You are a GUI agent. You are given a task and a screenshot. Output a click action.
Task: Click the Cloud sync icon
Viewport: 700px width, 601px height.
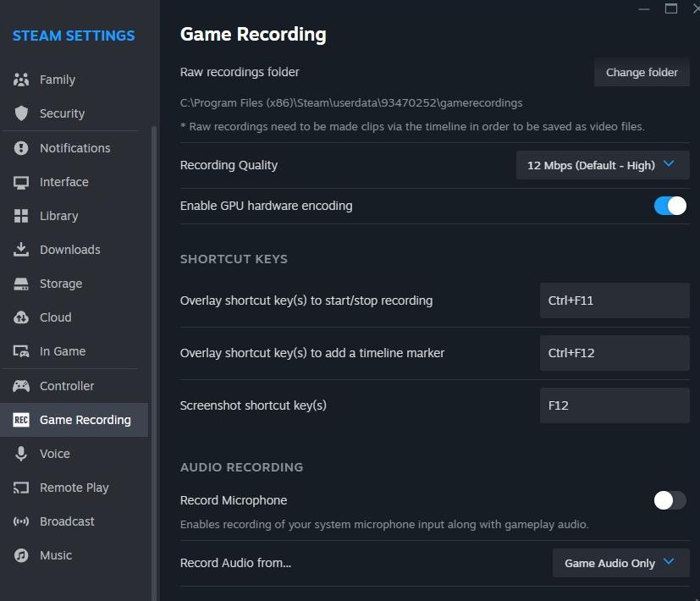21,317
